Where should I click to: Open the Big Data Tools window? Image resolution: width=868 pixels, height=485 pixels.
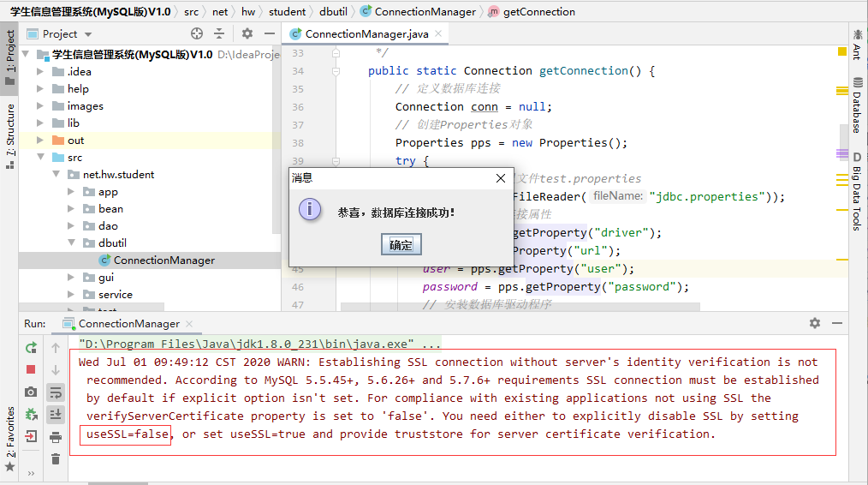858,191
